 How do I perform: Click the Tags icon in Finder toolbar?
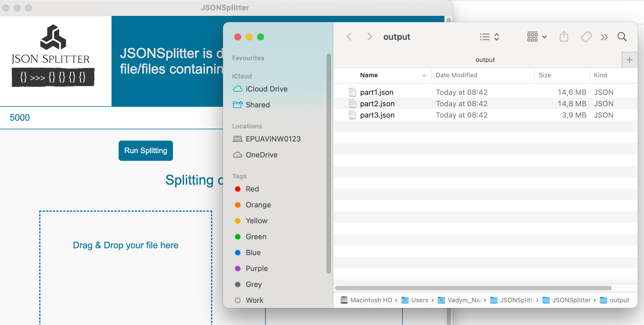click(586, 37)
